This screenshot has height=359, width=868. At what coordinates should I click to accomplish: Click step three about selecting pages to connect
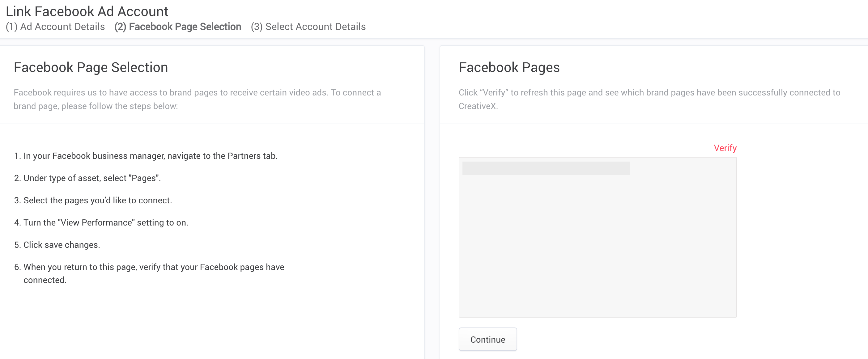pyautogui.click(x=93, y=201)
